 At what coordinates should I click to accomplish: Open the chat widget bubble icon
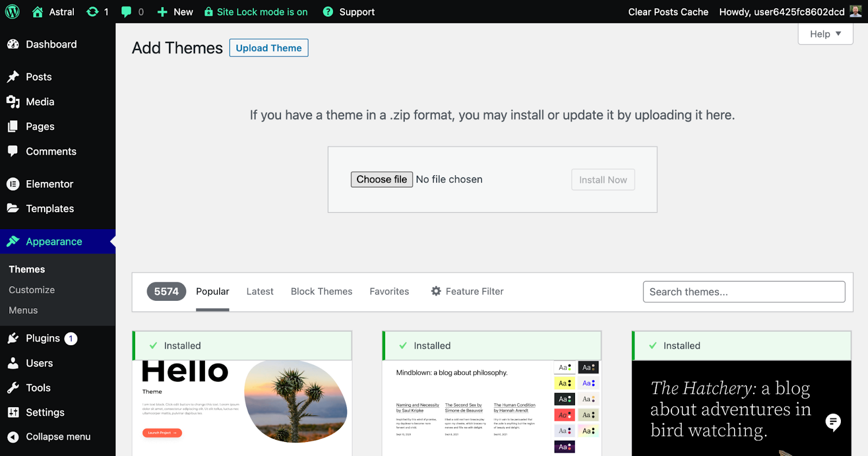click(833, 422)
